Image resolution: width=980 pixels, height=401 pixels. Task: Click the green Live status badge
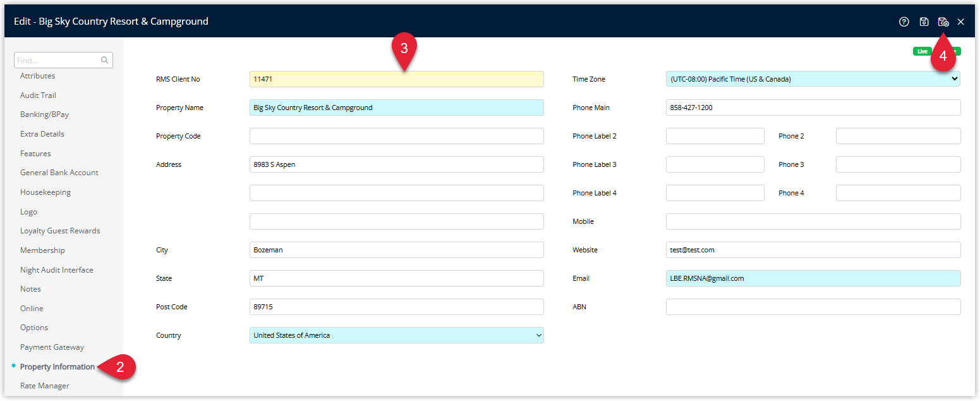point(922,51)
